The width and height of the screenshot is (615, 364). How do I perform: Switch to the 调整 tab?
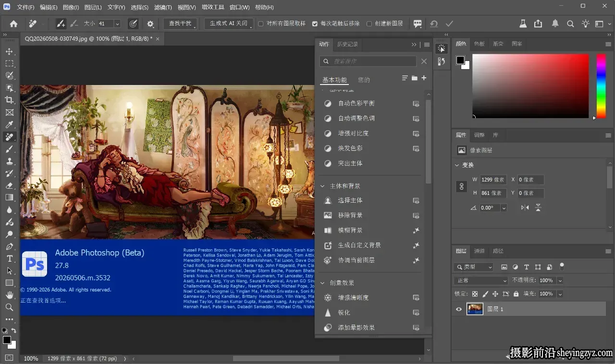(x=479, y=135)
